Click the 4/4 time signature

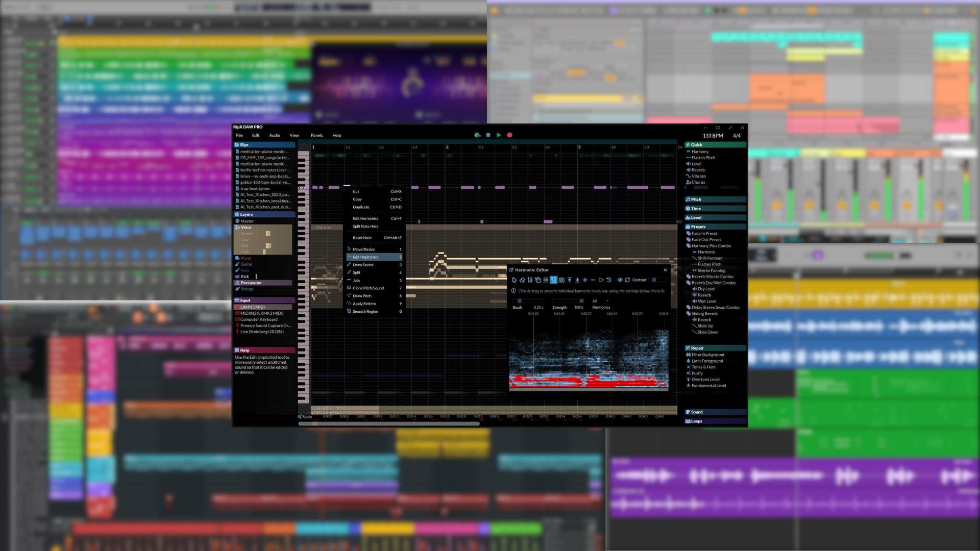tap(737, 136)
